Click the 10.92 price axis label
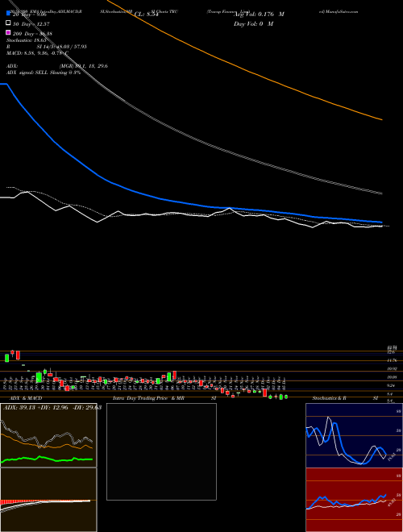Screen dimensions: 403x532 [x=393, y=368]
